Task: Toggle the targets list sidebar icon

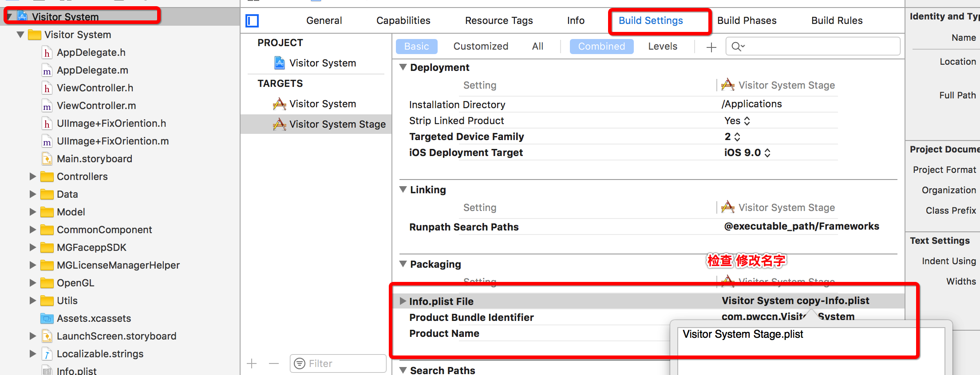Action: 252,21
